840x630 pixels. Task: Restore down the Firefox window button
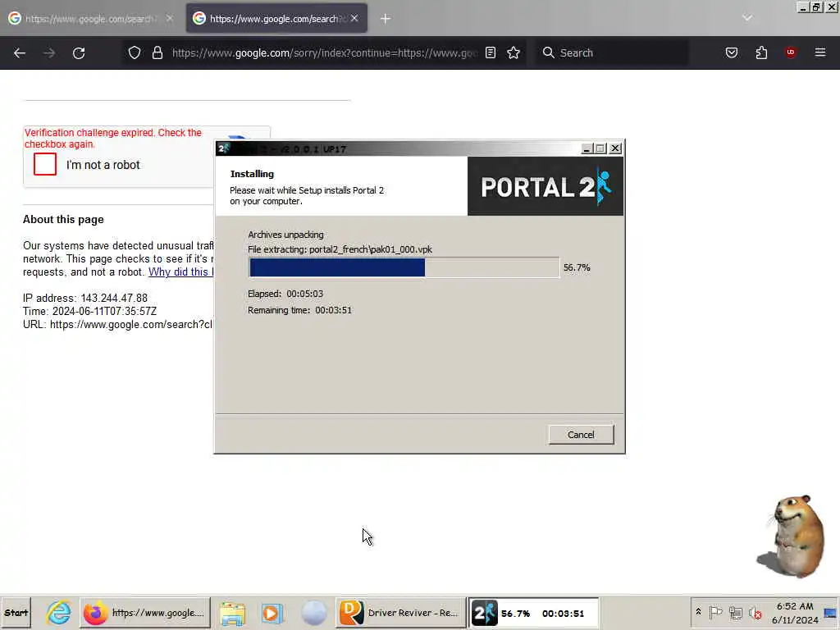pos(815,7)
